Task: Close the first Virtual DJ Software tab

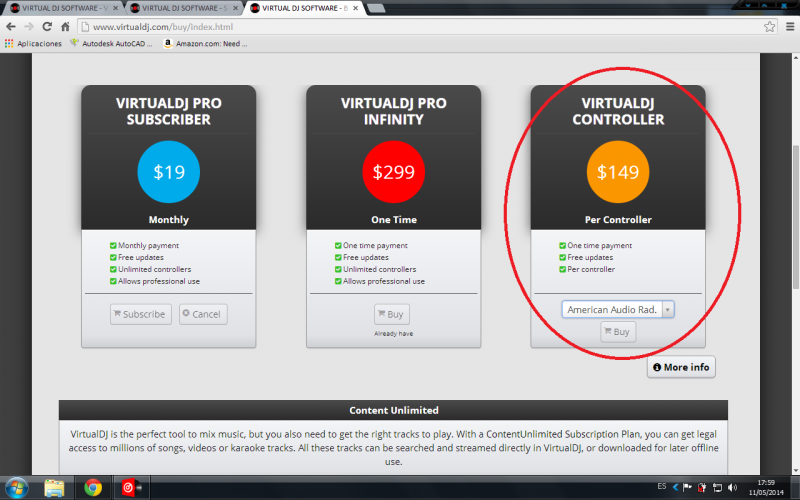Action: click(x=116, y=8)
